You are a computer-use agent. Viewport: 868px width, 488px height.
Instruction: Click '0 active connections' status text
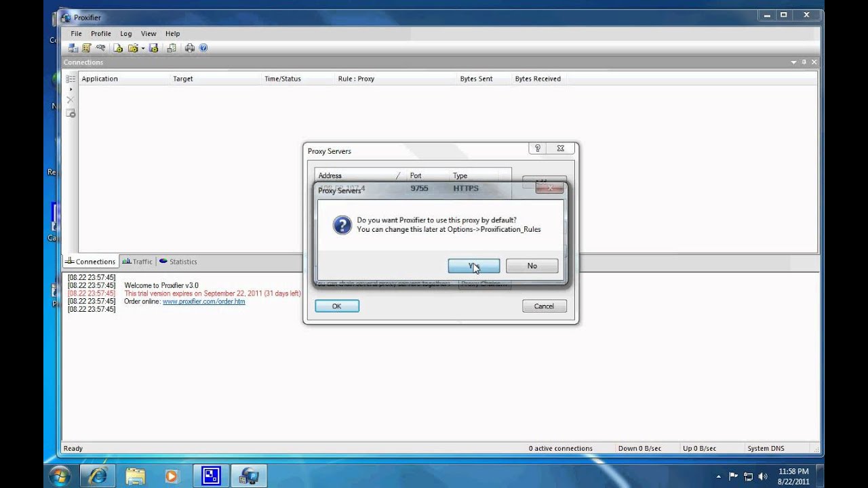560,448
